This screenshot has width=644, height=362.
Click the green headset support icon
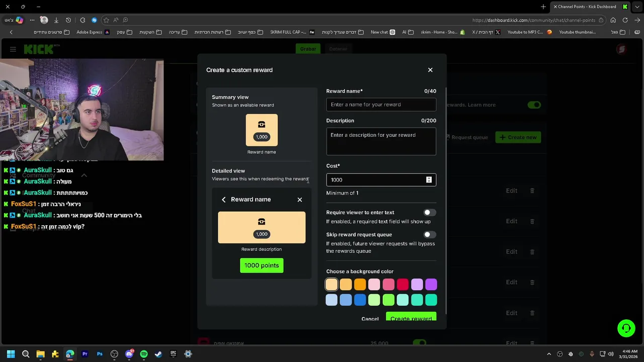pos(626,328)
